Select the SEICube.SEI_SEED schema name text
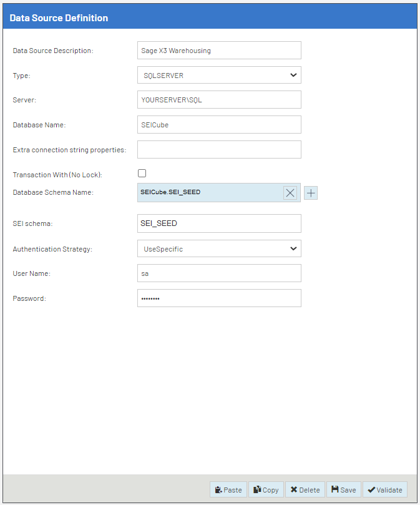Image resolution: width=420 pixels, height=505 pixels. (171, 192)
